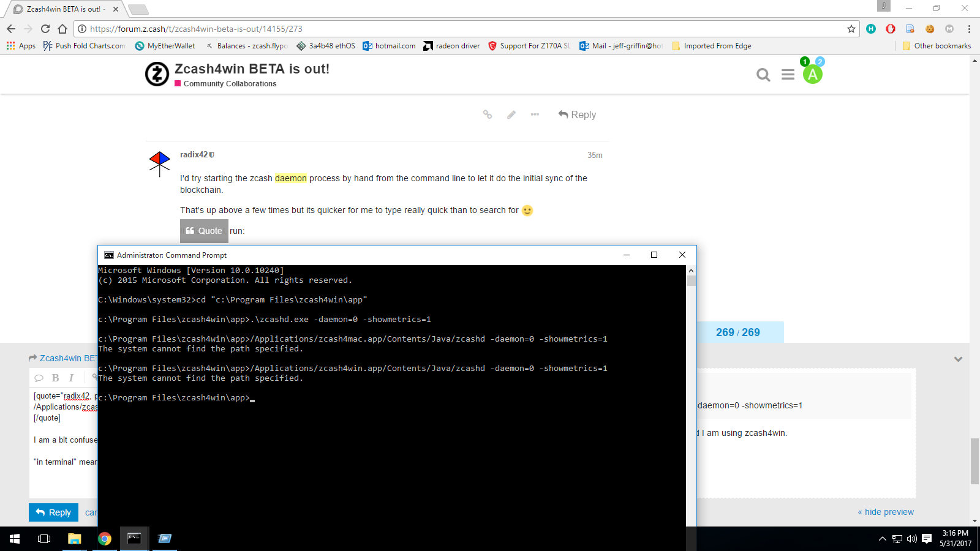
Task: Open the Windows Start menu
Action: click(15, 539)
